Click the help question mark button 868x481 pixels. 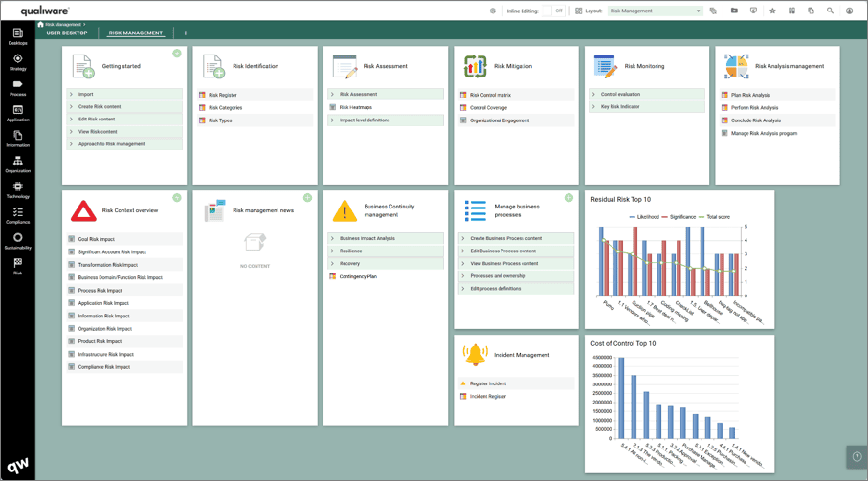(857, 457)
